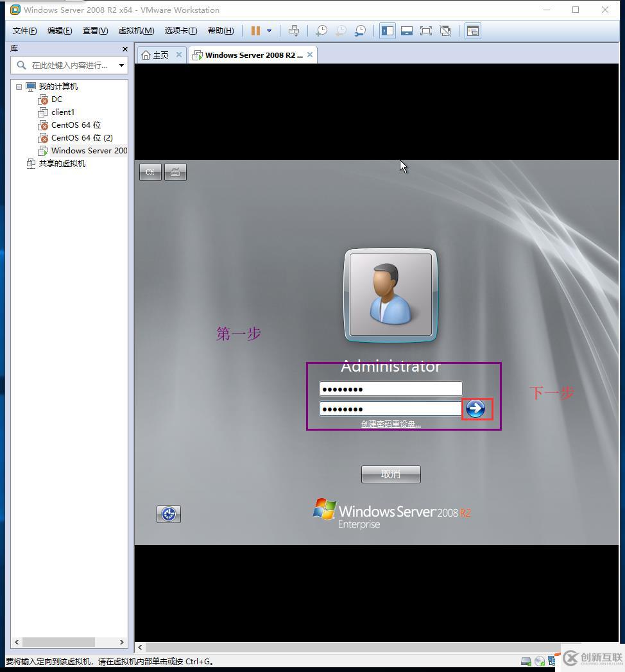
Task: Close the 主页 tab
Action: click(x=179, y=55)
